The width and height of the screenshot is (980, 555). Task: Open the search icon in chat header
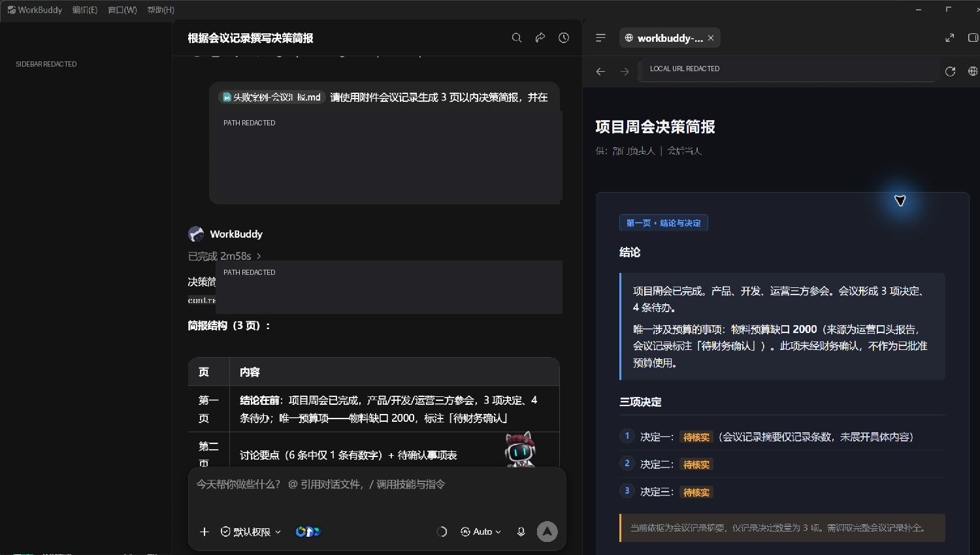516,38
